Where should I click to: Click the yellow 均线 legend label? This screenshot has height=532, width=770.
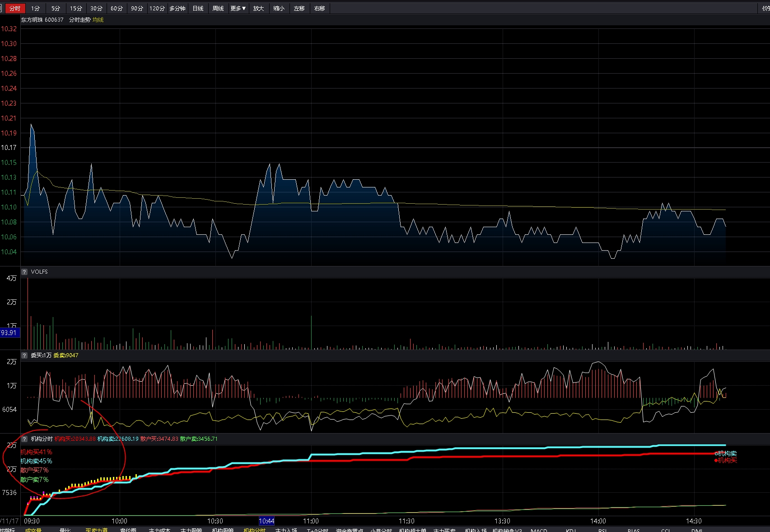[98, 20]
